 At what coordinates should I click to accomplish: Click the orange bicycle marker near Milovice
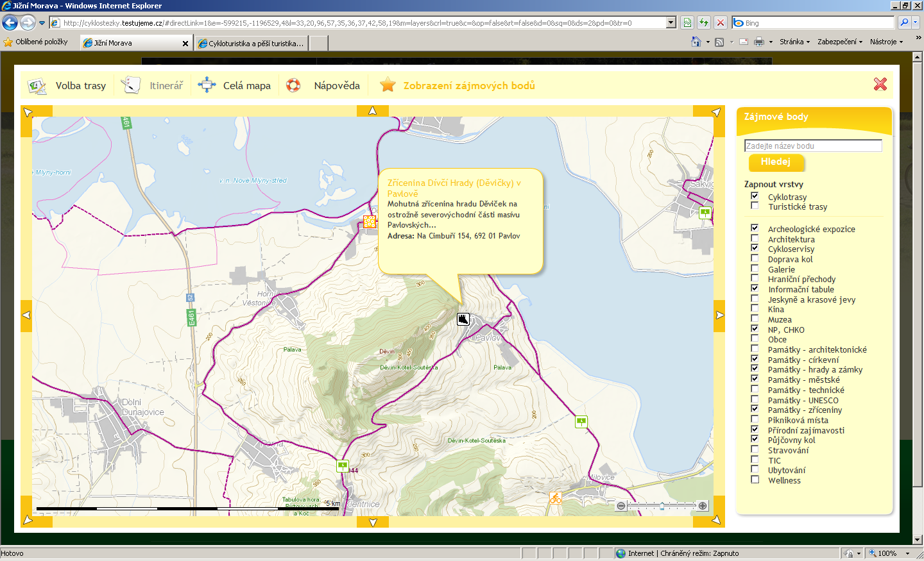555,498
